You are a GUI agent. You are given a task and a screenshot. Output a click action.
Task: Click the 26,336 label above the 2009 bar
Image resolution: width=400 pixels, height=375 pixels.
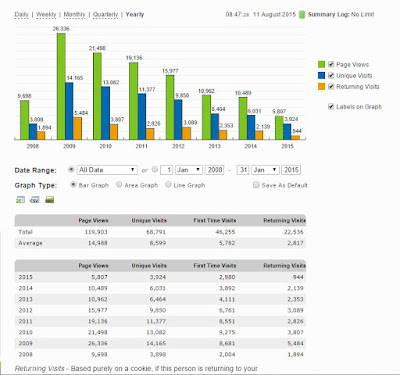[61, 29]
